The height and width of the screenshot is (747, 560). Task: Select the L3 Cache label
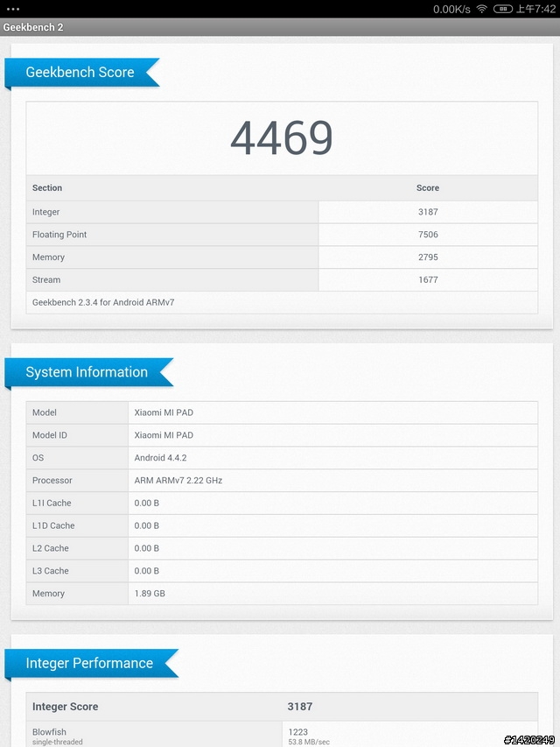[x=51, y=571]
